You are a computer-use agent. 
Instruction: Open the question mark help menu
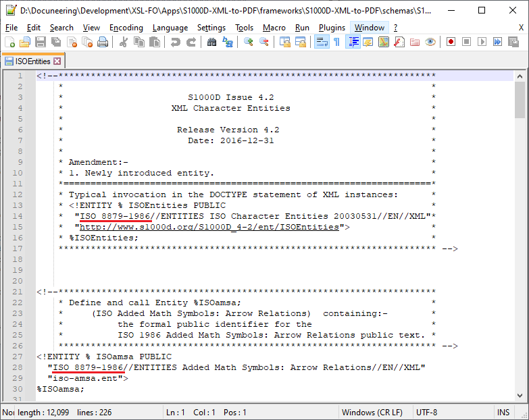(395, 28)
